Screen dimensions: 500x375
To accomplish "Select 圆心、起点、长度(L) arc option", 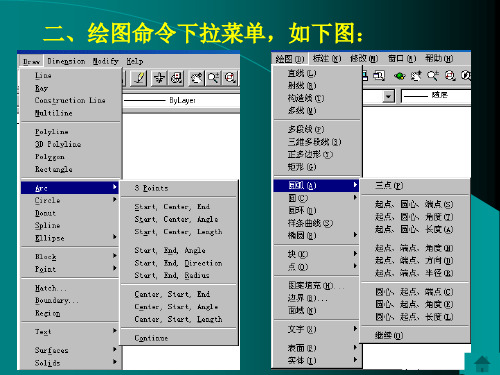I will click(x=415, y=317).
